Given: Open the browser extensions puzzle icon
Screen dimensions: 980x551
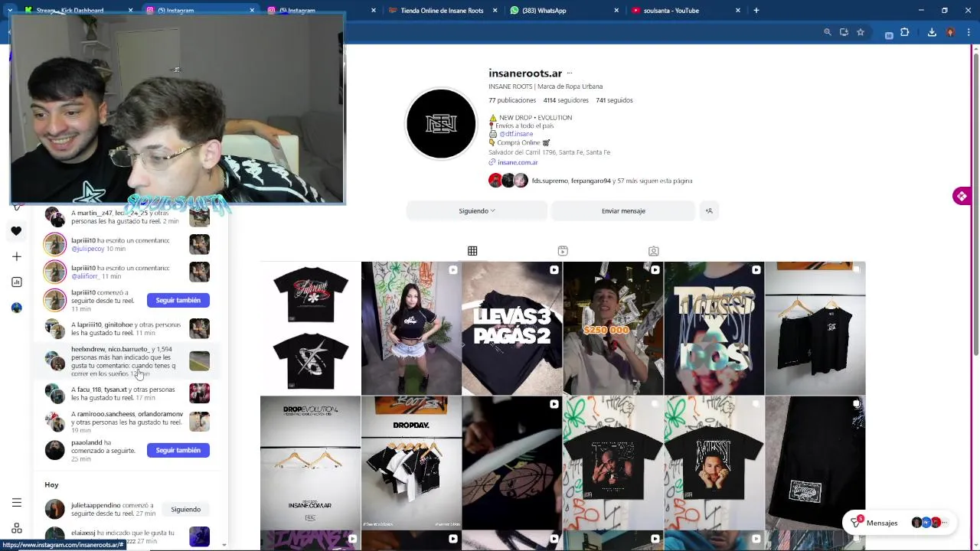Looking at the screenshot, I should pyautogui.click(x=904, y=32).
